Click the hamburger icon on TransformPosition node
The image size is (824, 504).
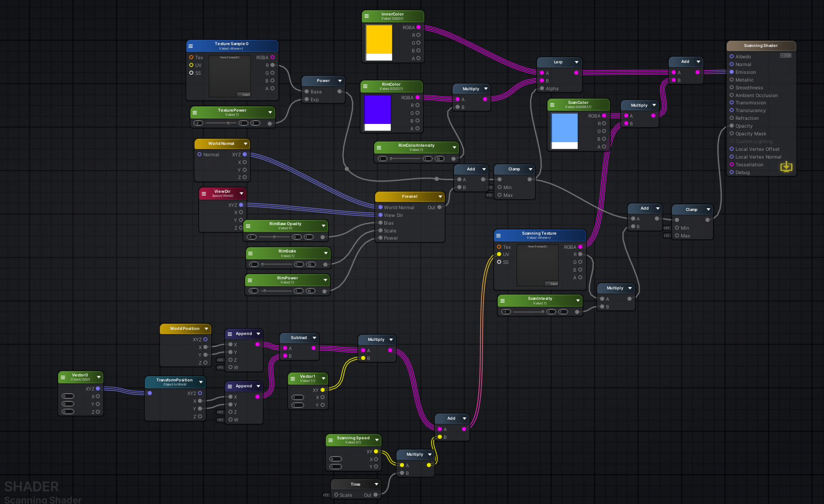150,382
